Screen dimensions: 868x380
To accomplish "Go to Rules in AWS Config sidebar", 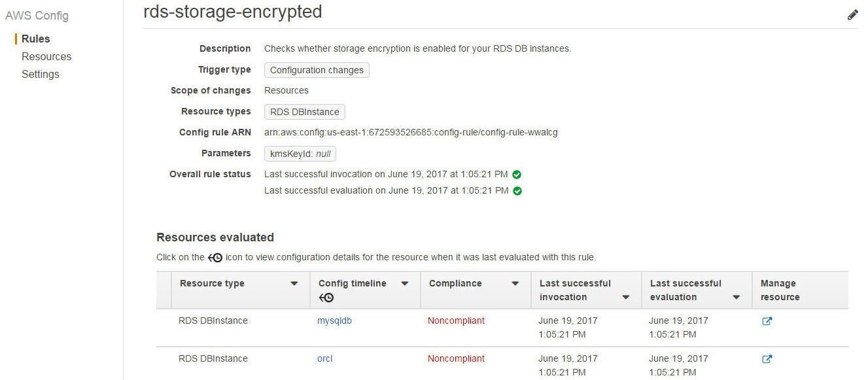I will 36,39.
